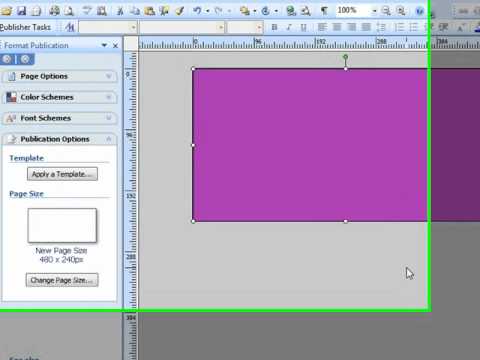480x360 pixels.
Task: Click the Format Painter brush icon
Action: [x=180, y=11]
